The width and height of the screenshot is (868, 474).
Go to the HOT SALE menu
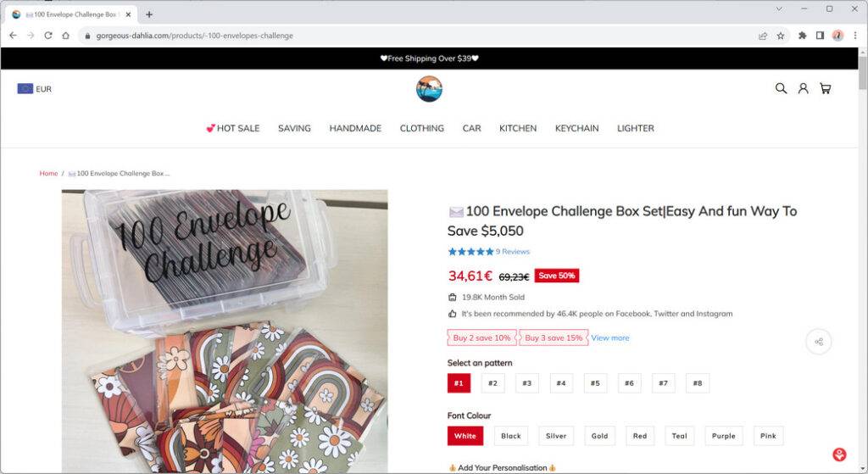(233, 128)
